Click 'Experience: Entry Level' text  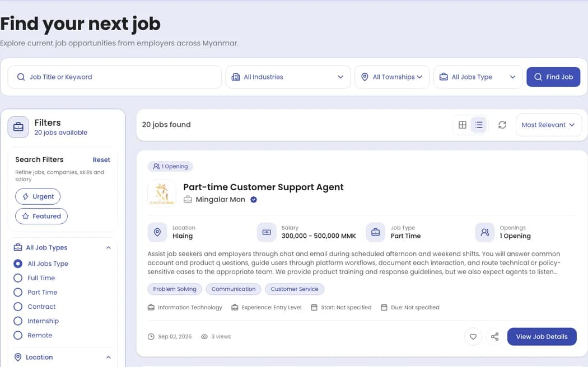(272, 308)
